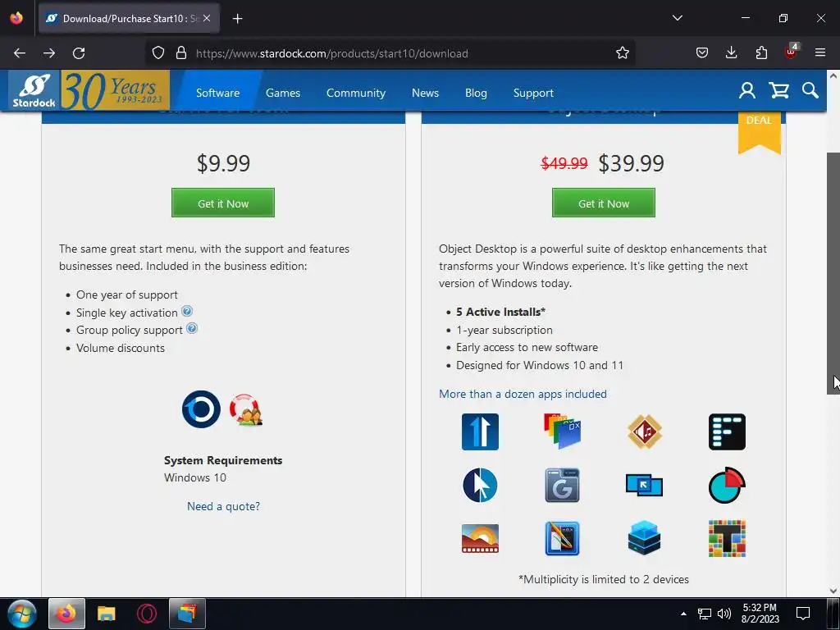Open the tracking protection shield icon
This screenshot has width=840, height=630.
pyautogui.click(x=158, y=53)
